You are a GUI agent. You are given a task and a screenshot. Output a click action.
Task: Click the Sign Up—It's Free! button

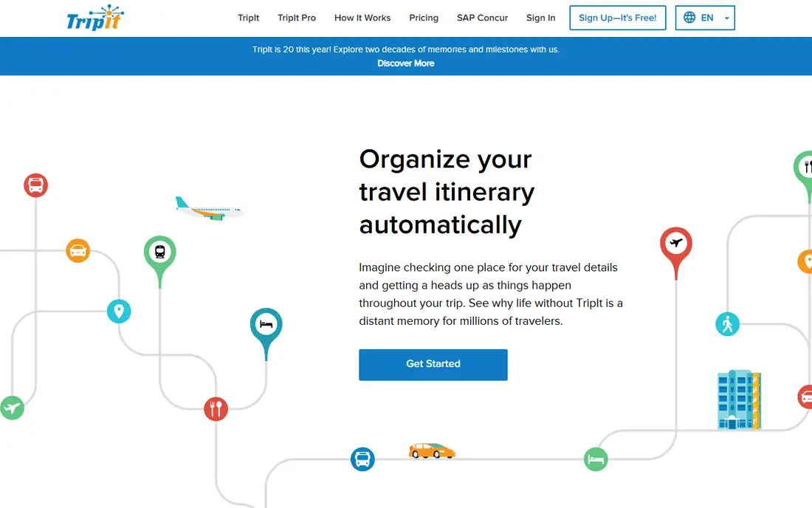point(618,18)
